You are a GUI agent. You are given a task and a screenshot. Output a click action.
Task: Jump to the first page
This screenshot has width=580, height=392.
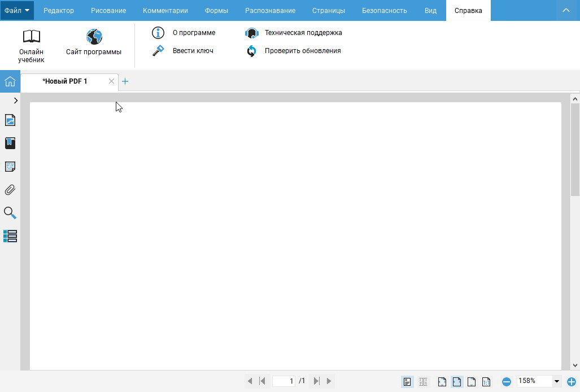tap(262, 381)
